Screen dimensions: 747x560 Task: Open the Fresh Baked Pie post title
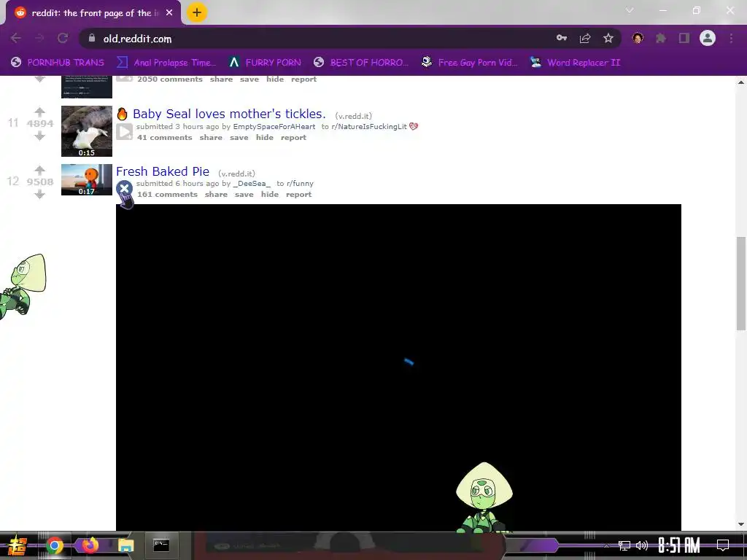pos(163,171)
